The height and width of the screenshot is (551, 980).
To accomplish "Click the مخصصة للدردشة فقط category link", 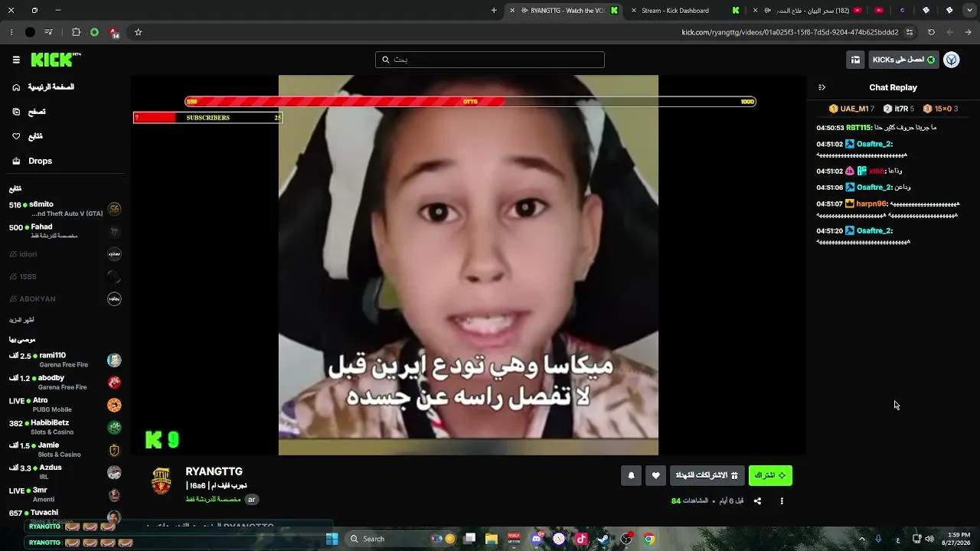I will (x=213, y=499).
